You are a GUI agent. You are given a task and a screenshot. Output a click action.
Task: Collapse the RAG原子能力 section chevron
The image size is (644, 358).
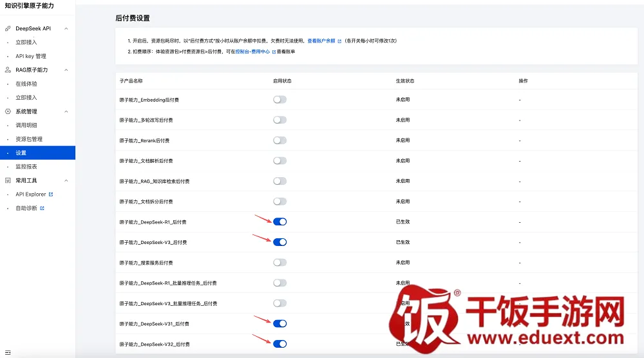[66, 70]
